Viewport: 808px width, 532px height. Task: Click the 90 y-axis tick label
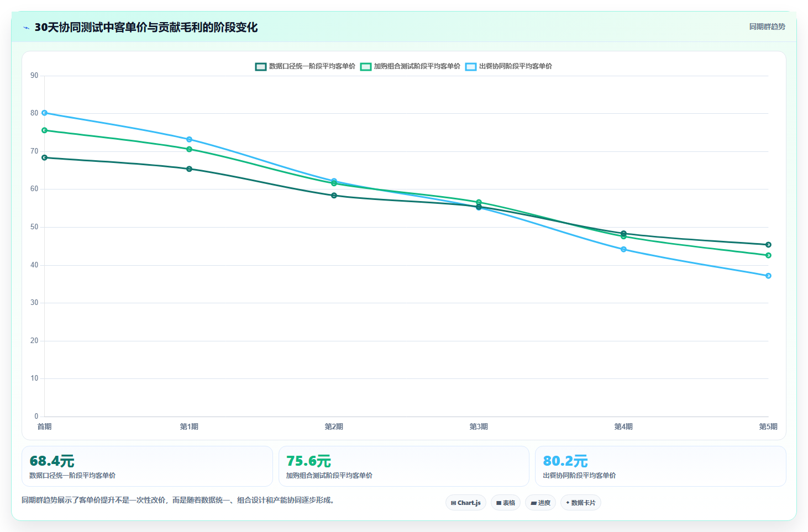click(x=34, y=76)
